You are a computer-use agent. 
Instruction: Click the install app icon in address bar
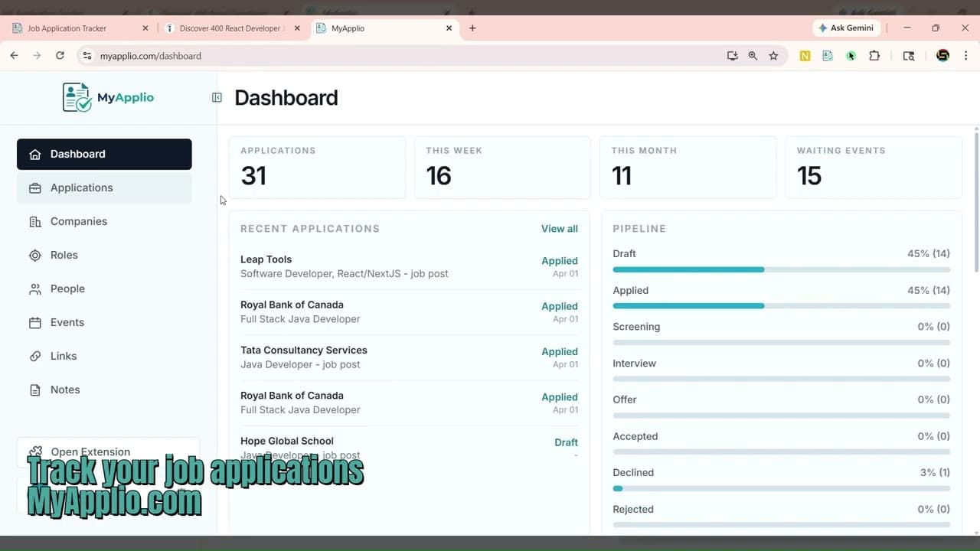[x=733, y=56]
